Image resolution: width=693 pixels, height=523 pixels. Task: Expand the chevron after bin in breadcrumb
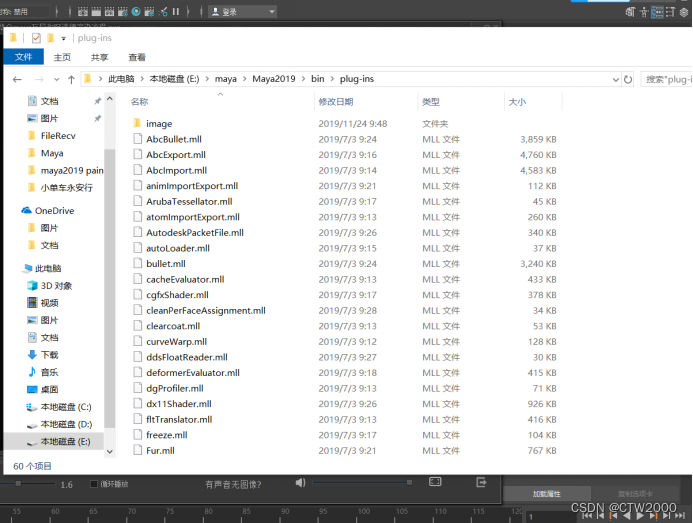point(332,79)
